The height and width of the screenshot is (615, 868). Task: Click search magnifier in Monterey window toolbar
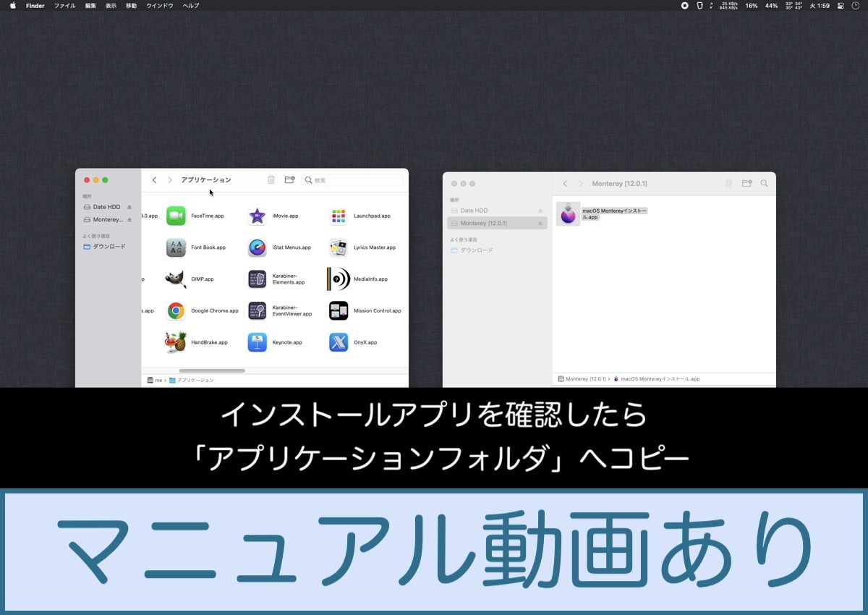tap(765, 184)
